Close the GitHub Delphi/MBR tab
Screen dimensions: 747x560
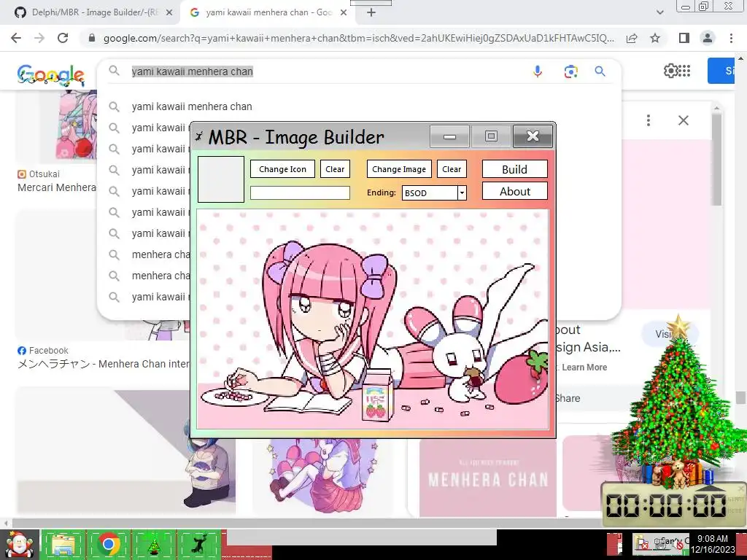pos(169,13)
